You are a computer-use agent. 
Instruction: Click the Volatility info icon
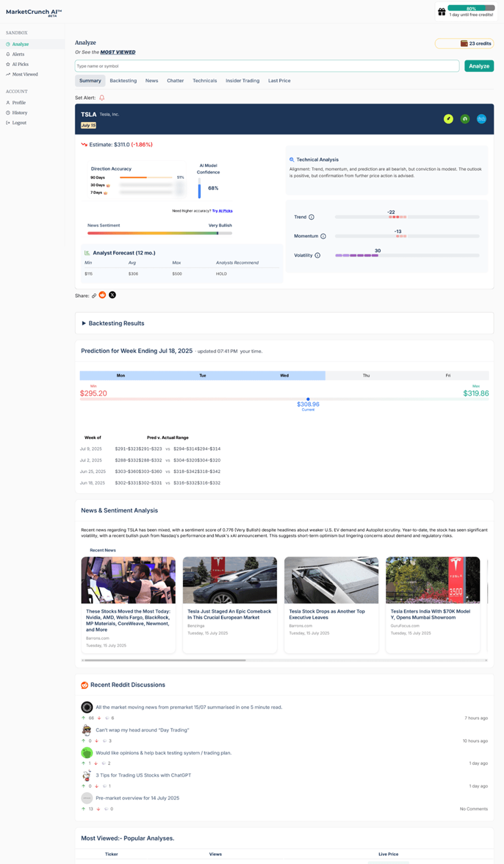coord(318,255)
